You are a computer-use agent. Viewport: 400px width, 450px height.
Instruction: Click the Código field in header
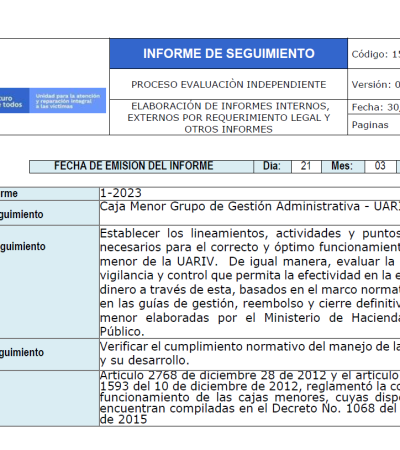(x=374, y=54)
